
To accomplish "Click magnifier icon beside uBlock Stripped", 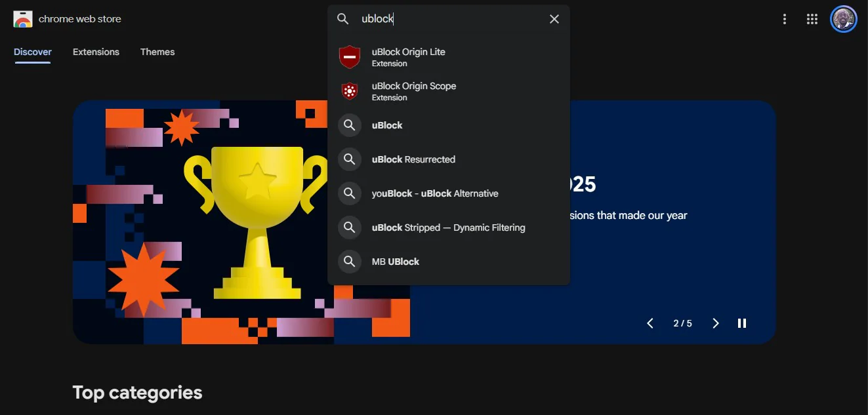I will pyautogui.click(x=350, y=227).
